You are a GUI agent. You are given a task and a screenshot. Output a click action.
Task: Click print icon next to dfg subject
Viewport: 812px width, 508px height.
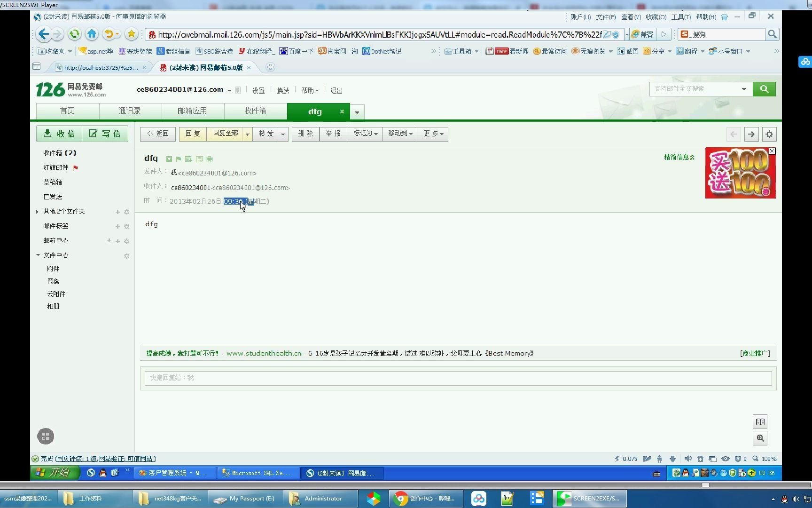[x=210, y=159]
